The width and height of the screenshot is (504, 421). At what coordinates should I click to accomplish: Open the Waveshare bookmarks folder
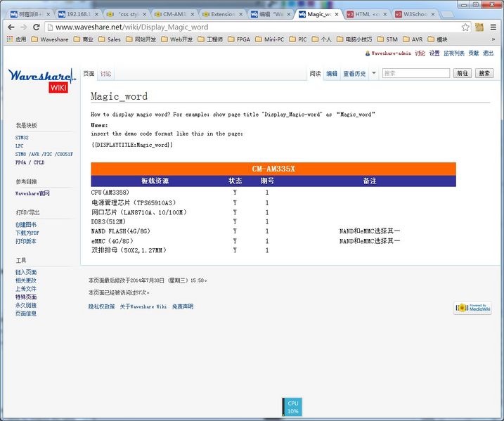(x=50, y=39)
